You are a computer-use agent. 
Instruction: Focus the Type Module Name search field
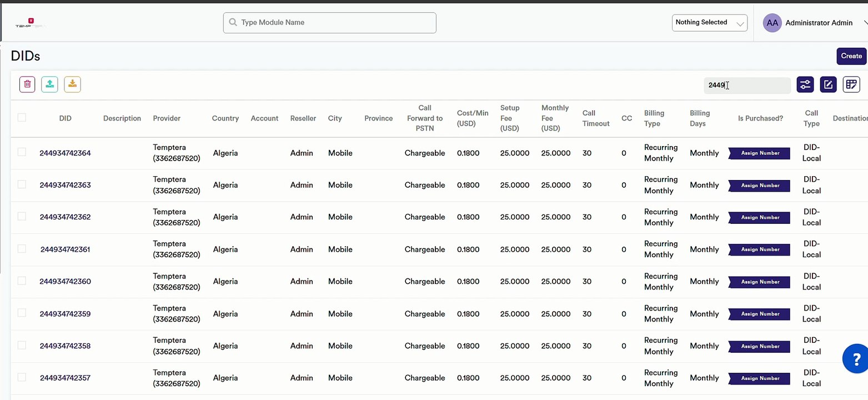(x=330, y=23)
